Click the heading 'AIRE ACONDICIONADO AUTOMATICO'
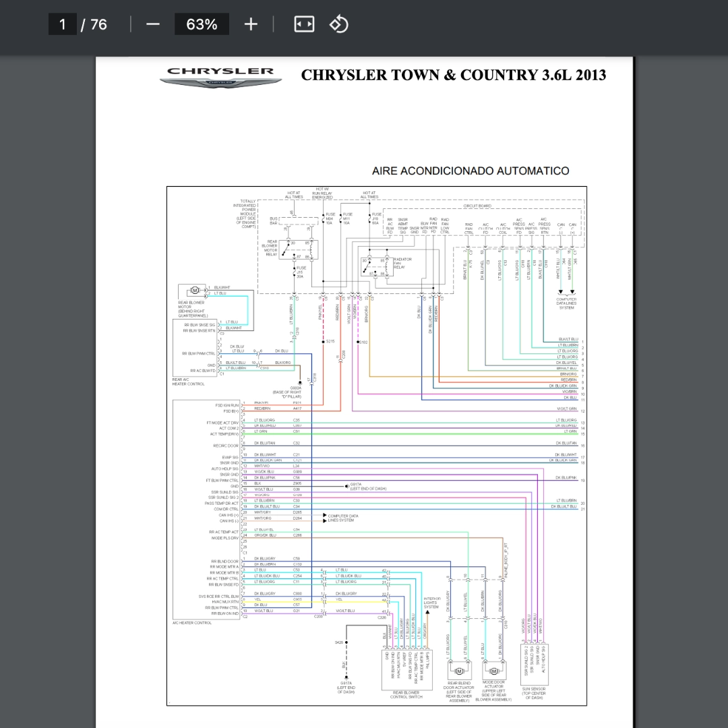 tap(471, 171)
